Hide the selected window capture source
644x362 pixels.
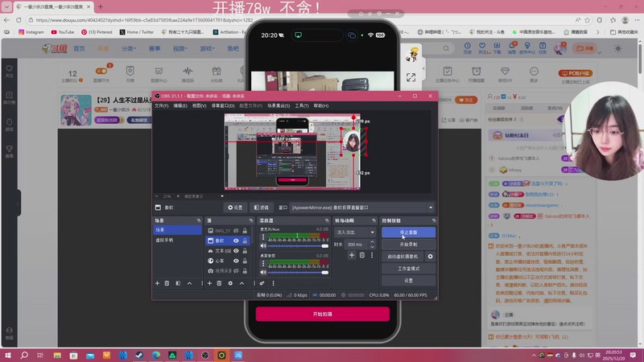236,241
